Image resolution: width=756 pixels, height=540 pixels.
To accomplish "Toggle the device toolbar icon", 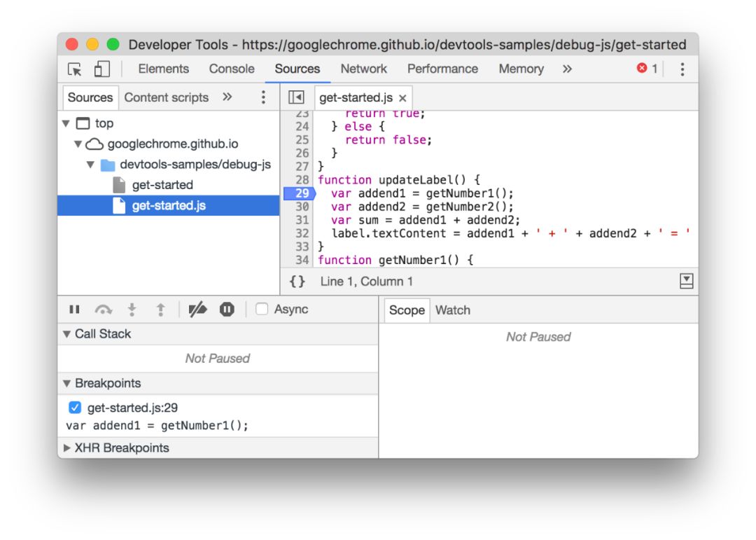I will (101, 69).
